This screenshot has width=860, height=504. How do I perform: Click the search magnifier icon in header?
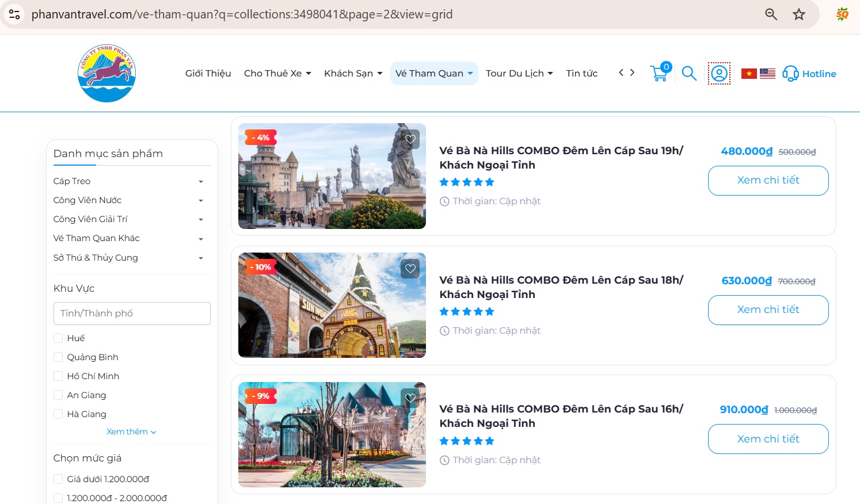point(689,74)
